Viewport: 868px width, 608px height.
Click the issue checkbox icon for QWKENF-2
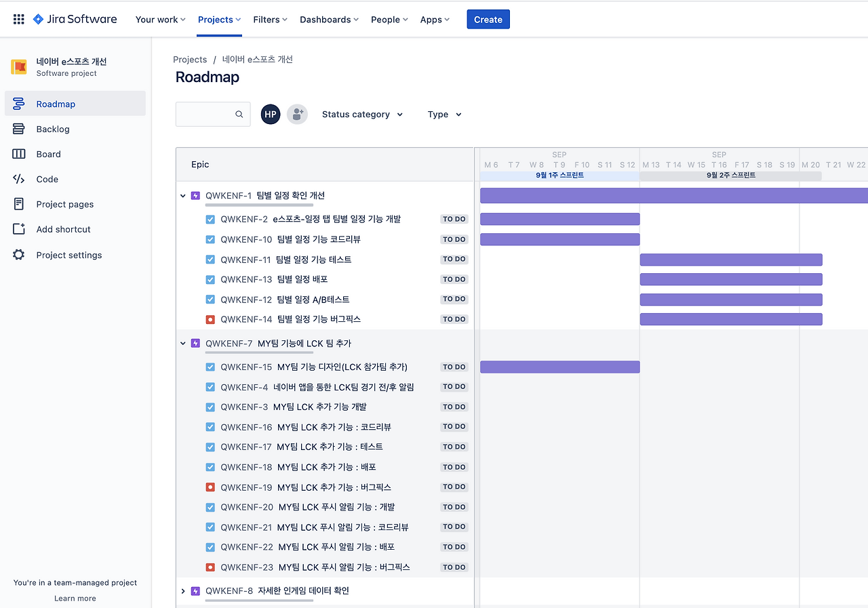tap(210, 219)
